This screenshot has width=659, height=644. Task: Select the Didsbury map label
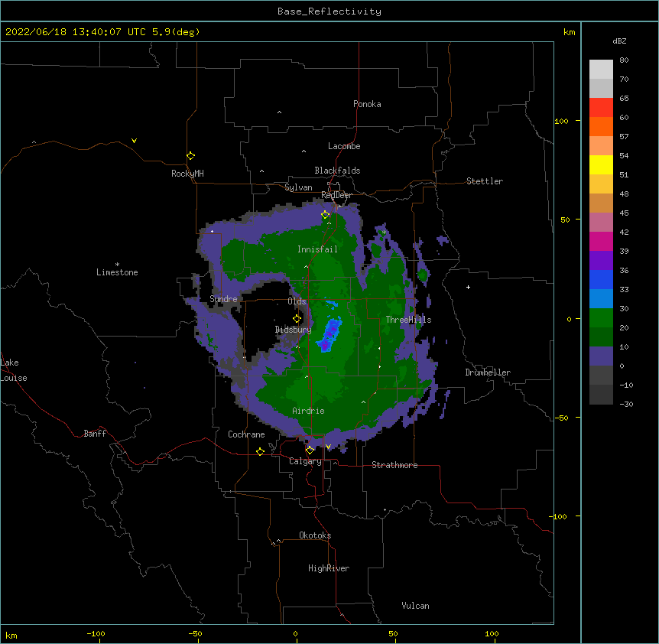click(293, 330)
